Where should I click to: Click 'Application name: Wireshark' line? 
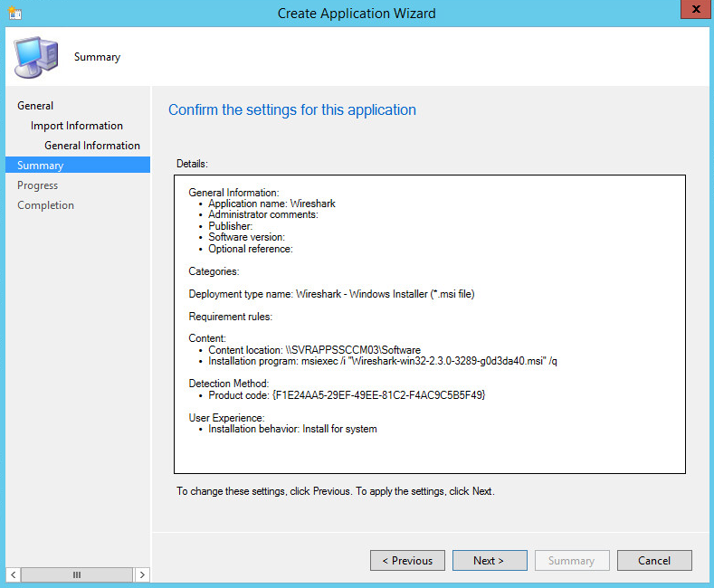271,204
